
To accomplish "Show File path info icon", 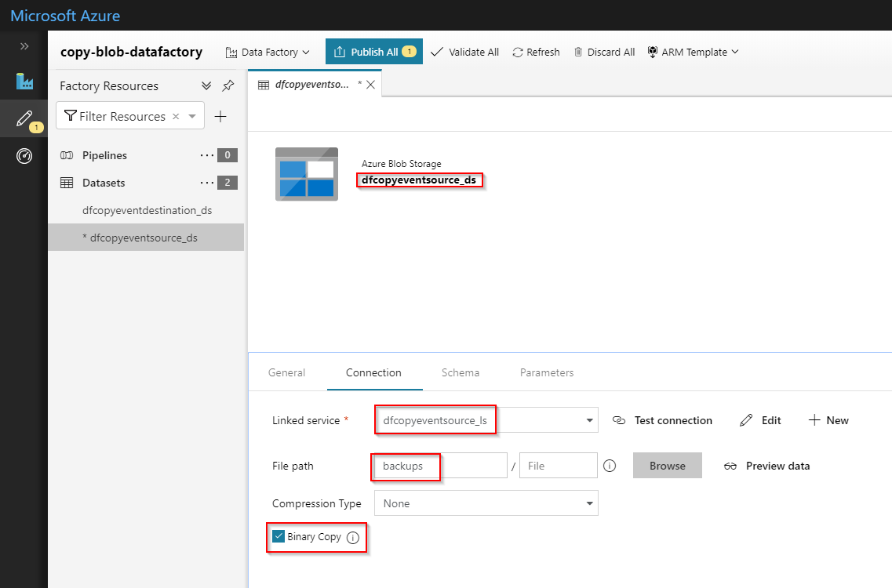I will (x=610, y=466).
